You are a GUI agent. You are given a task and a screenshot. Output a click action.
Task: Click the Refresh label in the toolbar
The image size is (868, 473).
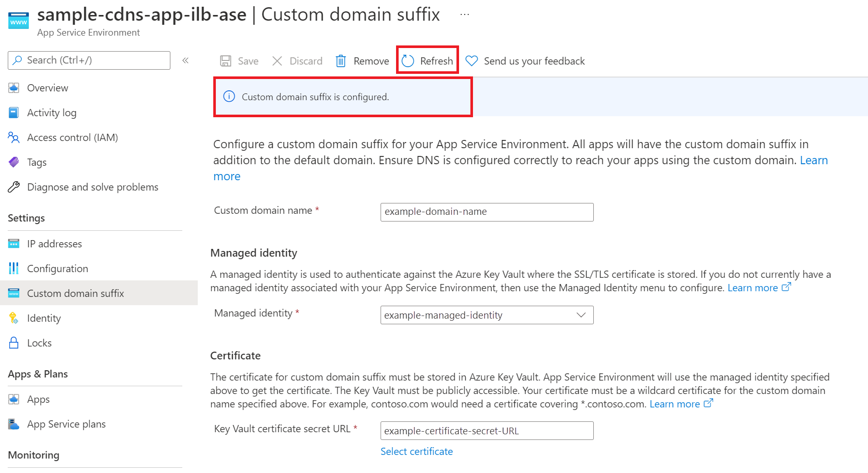[x=436, y=61]
